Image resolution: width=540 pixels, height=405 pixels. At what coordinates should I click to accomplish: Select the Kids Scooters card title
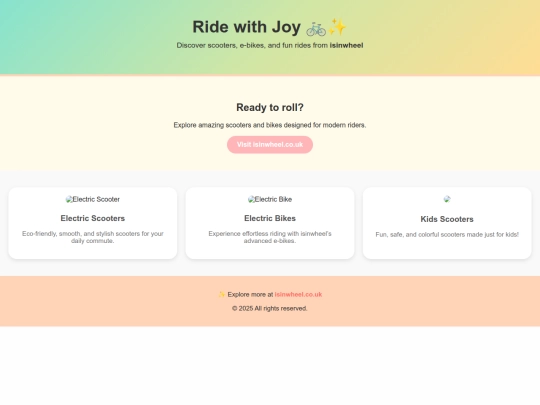coord(447,219)
